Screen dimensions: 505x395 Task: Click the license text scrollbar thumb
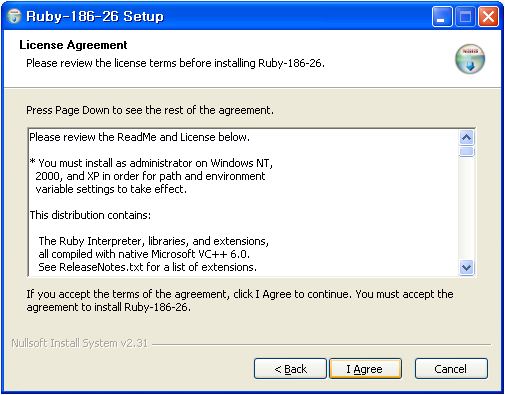pyautogui.click(x=466, y=151)
